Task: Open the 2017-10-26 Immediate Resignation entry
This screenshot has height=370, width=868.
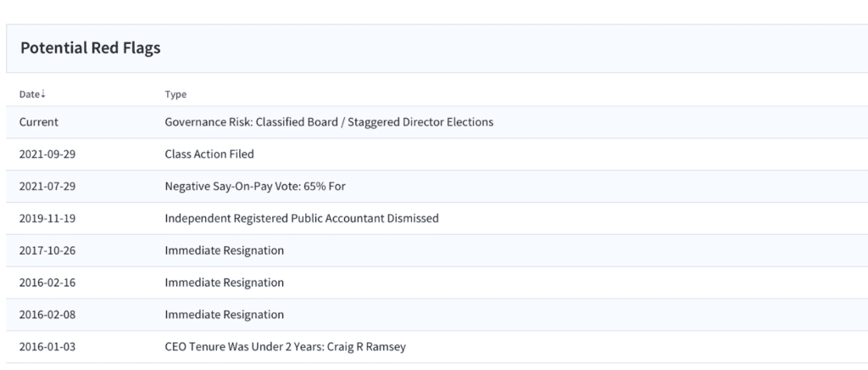Action: [x=224, y=250]
